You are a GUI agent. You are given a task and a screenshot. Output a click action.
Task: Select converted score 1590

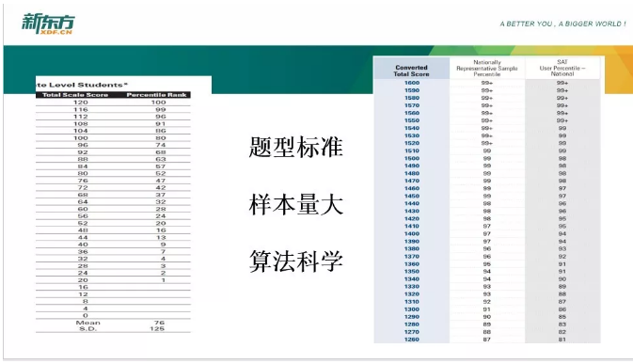412,90
